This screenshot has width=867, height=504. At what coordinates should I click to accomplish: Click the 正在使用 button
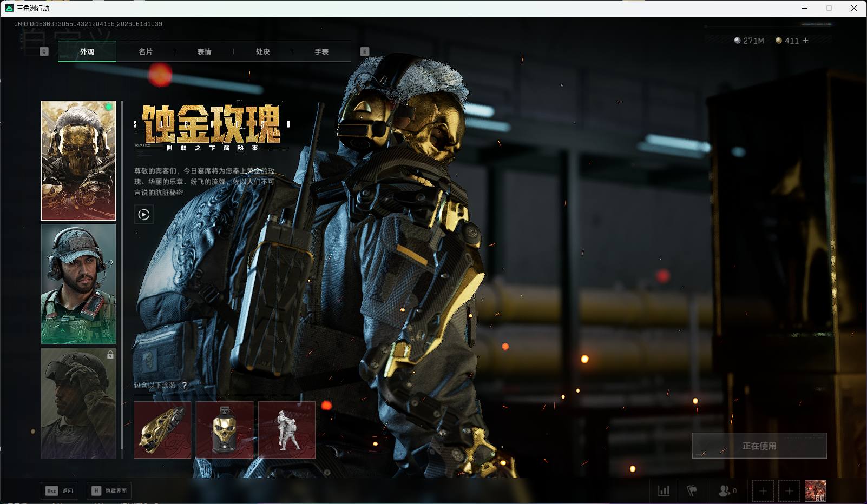759,446
